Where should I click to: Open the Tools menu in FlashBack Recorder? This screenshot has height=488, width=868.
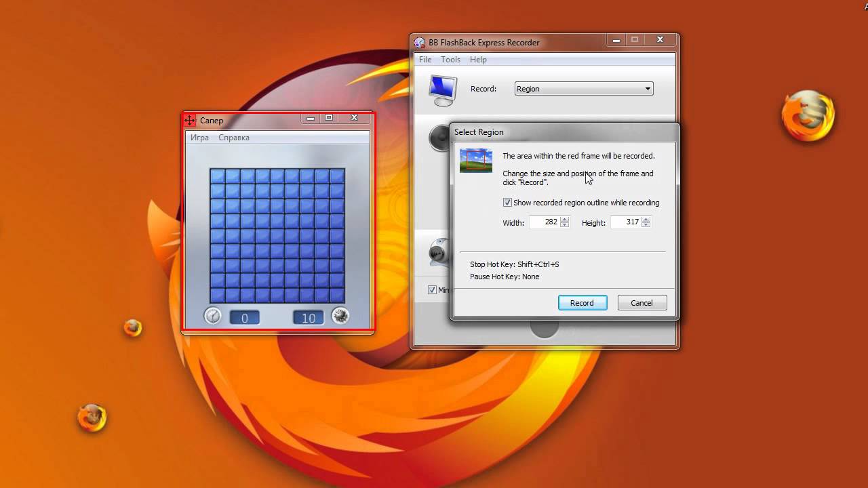coord(450,60)
